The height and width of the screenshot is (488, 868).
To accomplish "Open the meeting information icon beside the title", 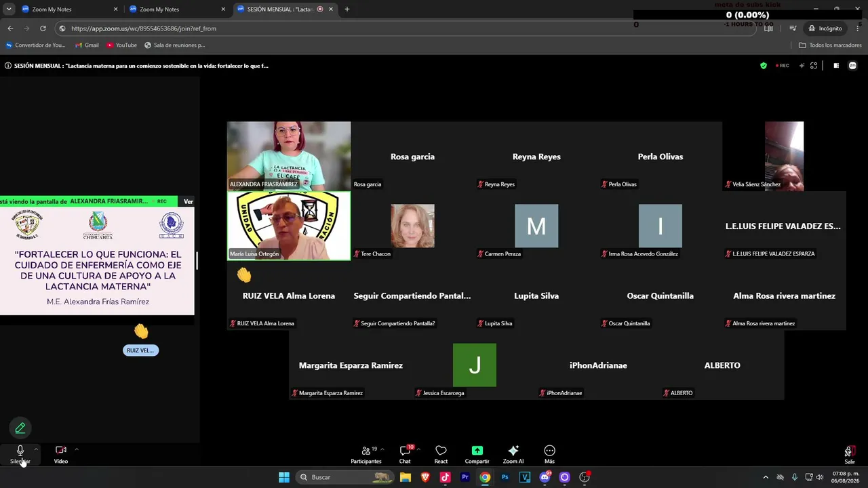I will [x=8, y=66].
